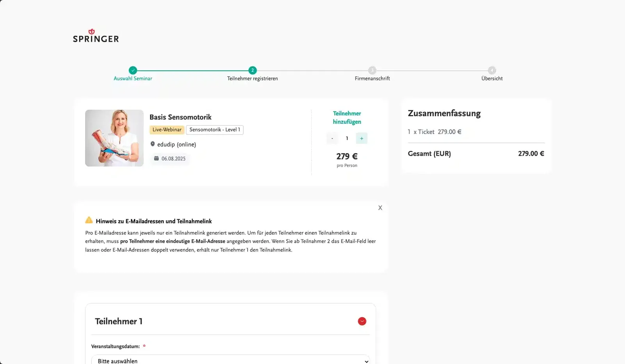This screenshot has height=364, width=625.
Task: Click the seminar instructor thumbnail image
Action: [114, 138]
